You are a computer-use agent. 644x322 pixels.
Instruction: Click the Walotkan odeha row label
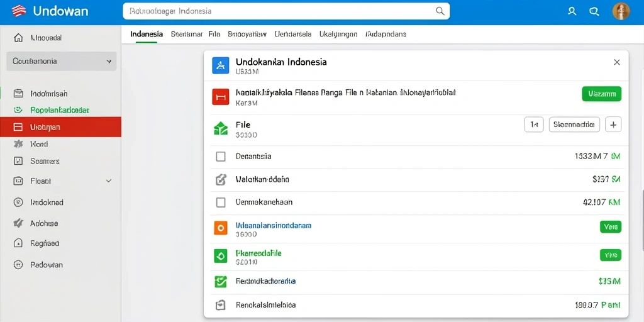click(262, 179)
